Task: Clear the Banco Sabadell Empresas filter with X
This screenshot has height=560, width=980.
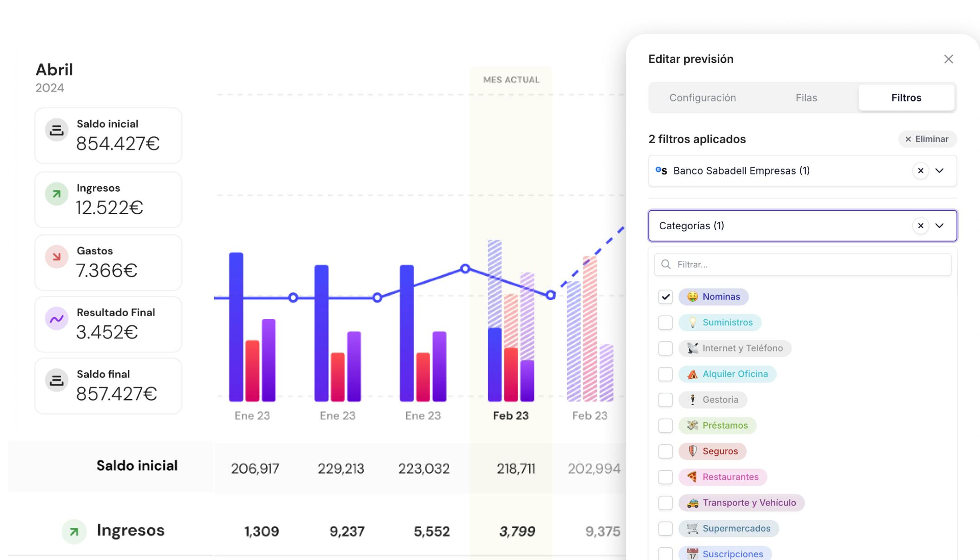Action: tap(920, 171)
